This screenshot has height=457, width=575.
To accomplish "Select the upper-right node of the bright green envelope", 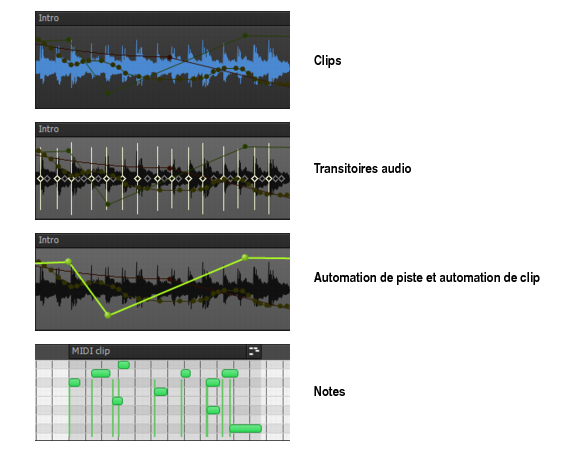I will click(x=245, y=257).
